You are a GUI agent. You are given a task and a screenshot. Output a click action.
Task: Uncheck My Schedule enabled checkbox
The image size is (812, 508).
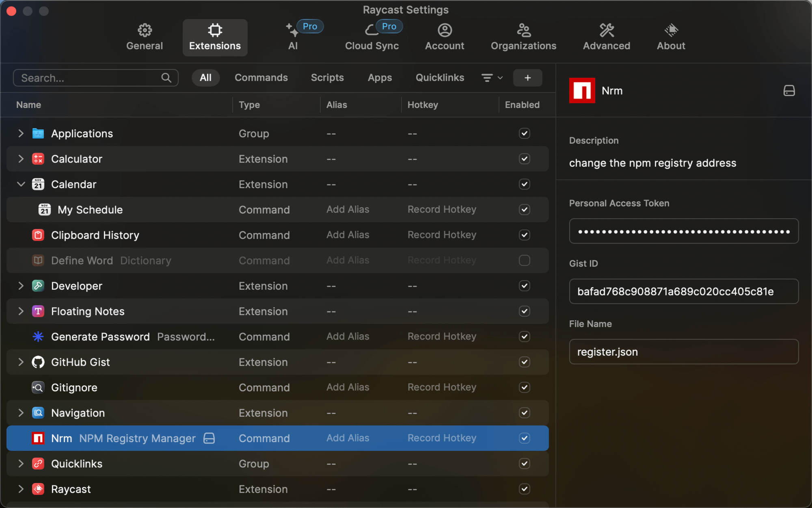pyautogui.click(x=524, y=210)
